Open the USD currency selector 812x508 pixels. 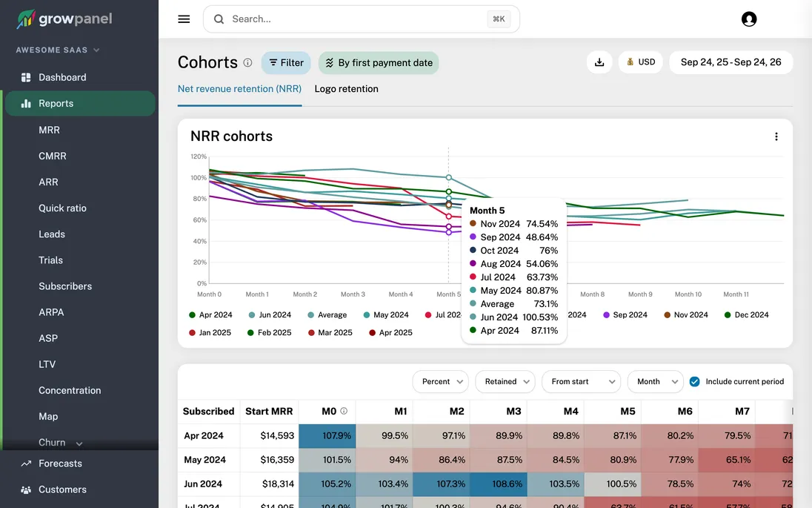pyautogui.click(x=641, y=62)
